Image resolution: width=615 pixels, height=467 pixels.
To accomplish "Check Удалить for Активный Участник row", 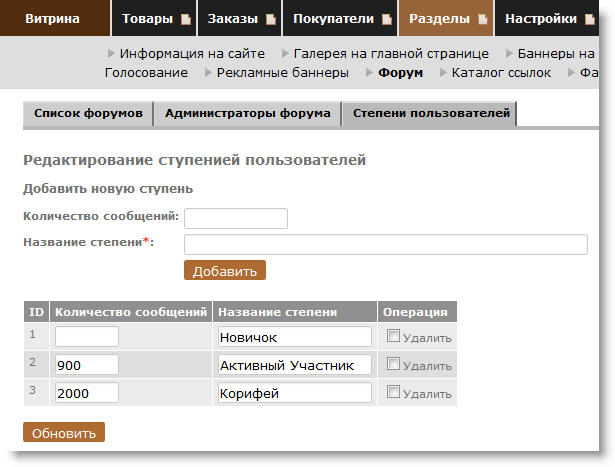I will pos(393,363).
